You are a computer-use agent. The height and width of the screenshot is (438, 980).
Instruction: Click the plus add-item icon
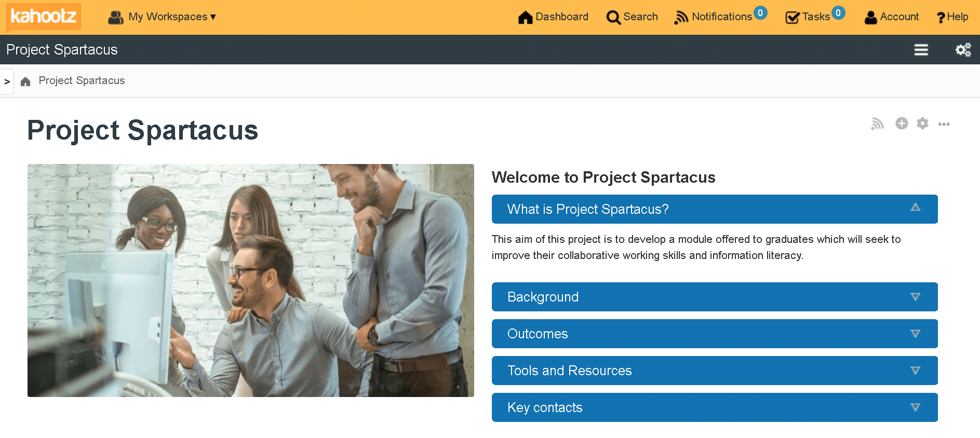click(x=902, y=124)
